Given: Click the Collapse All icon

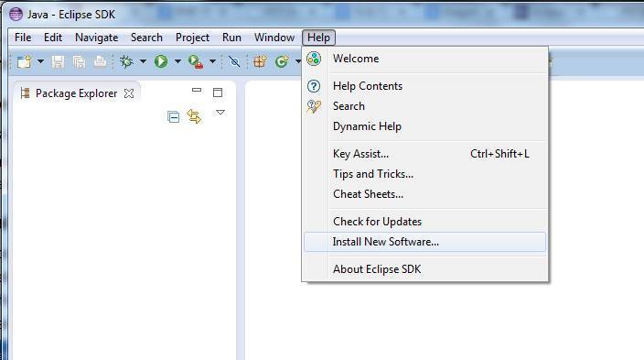Looking at the screenshot, I should [x=173, y=117].
